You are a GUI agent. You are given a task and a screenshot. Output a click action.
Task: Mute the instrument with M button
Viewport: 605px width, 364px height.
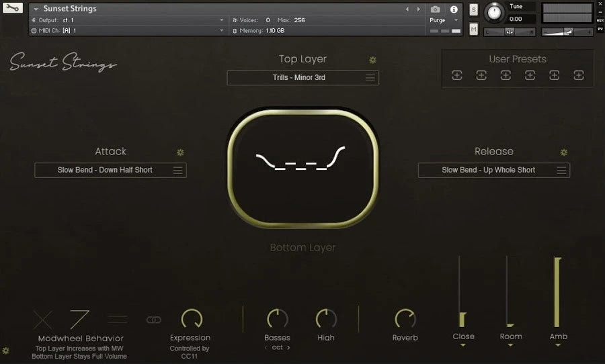473,30
